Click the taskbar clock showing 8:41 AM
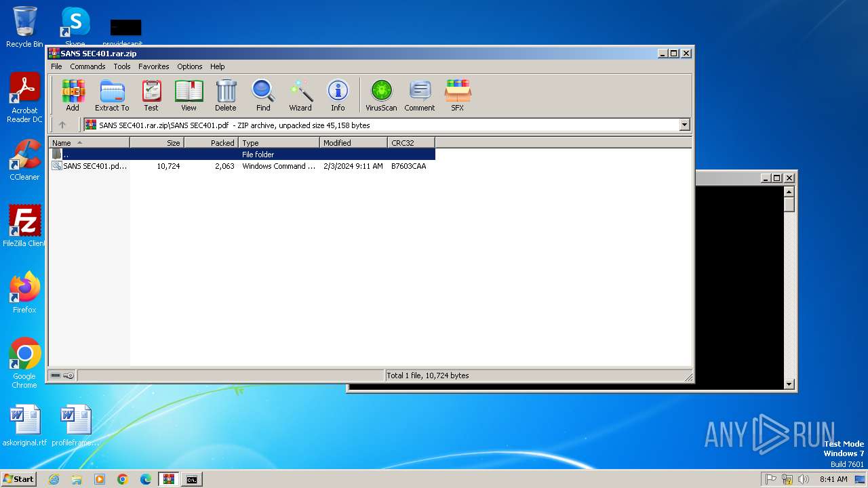The height and width of the screenshot is (488, 868). (x=833, y=479)
